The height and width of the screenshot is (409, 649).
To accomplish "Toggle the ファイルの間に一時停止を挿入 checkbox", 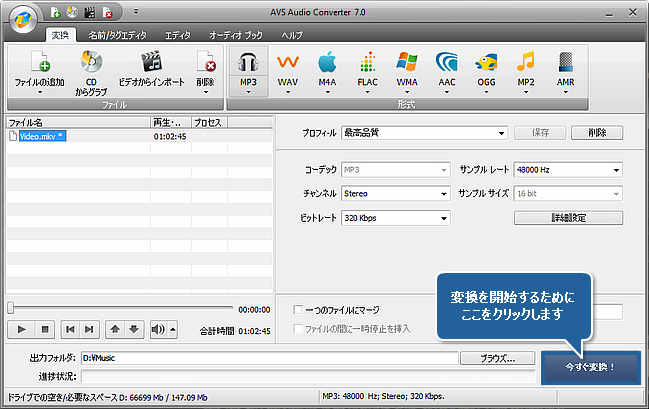I will 298,329.
